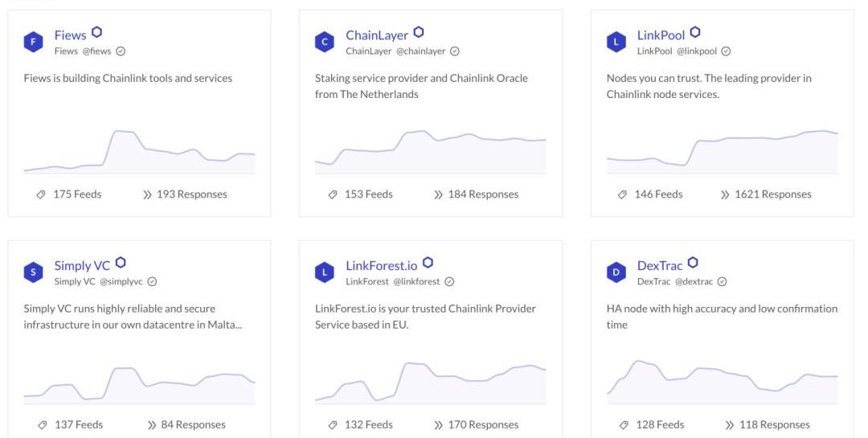The image size is (868, 438).
Task: Click the Fiews hexagon avatar icon
Action: tap(33, 42)
